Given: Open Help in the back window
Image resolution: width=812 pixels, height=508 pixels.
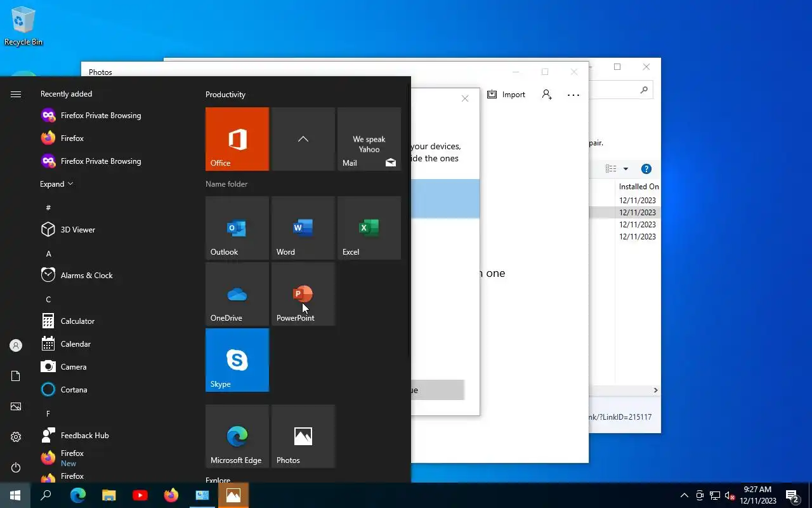Looking at the screenshot, I should pos(646,169).
